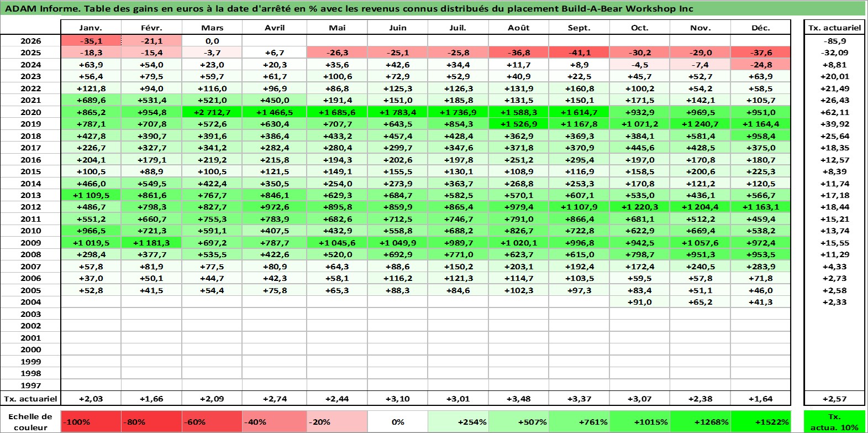Select the Mars column header

coord(212,28)
